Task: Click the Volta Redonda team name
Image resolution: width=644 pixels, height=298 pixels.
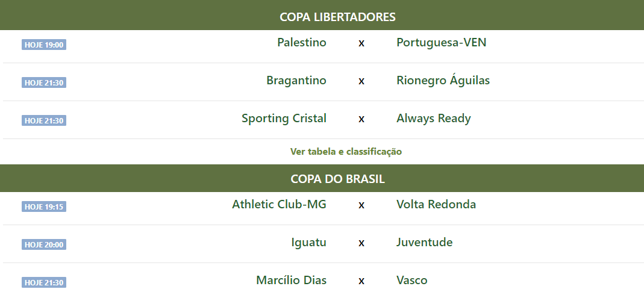Action: point(436,205)
